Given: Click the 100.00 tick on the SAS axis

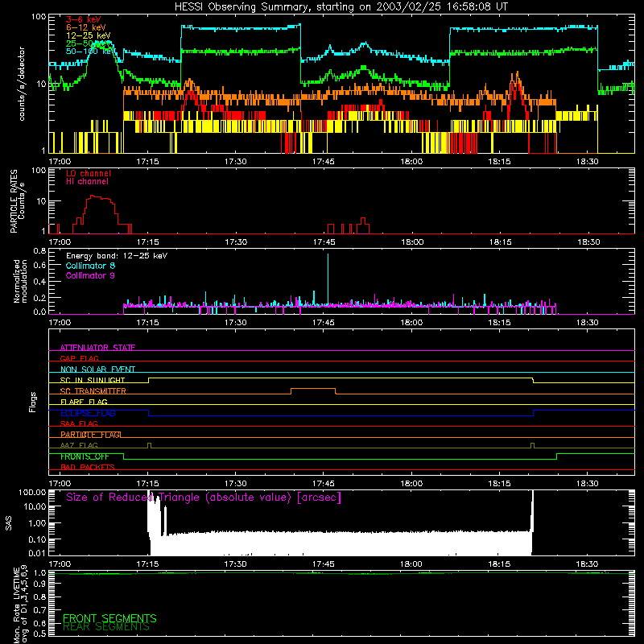Looking at the screenshot, I should coord(32,492).
